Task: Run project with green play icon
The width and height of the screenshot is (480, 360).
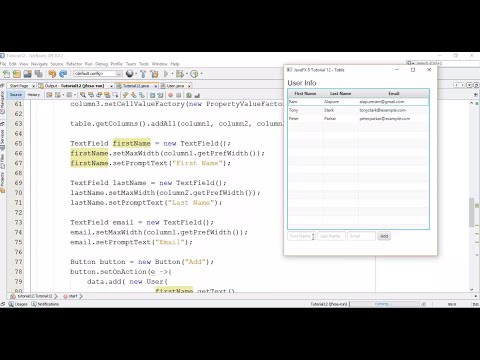Action: coord(166,74)
